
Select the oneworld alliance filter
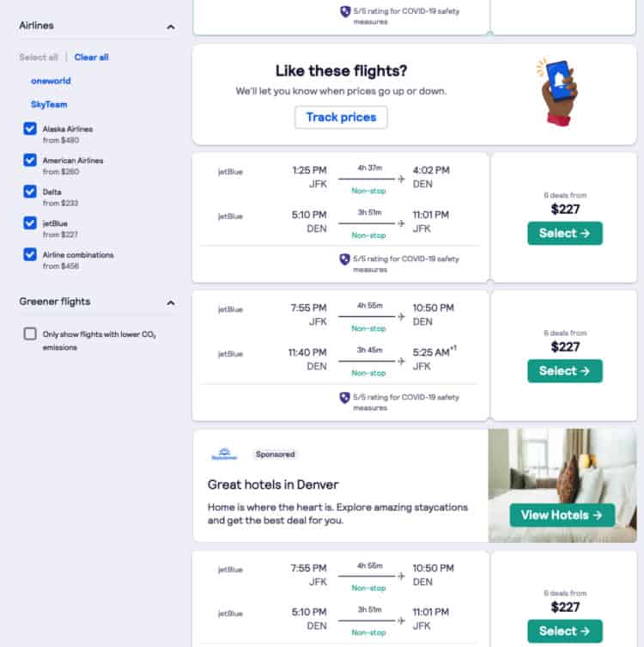51,81
